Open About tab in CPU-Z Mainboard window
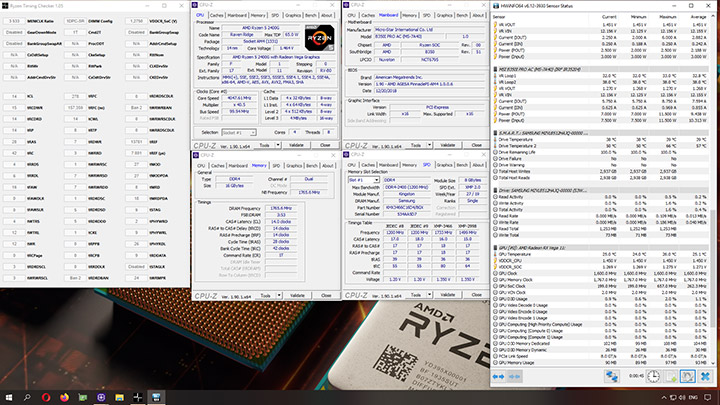This screenshot has width=720, height=405. point(478,15)
